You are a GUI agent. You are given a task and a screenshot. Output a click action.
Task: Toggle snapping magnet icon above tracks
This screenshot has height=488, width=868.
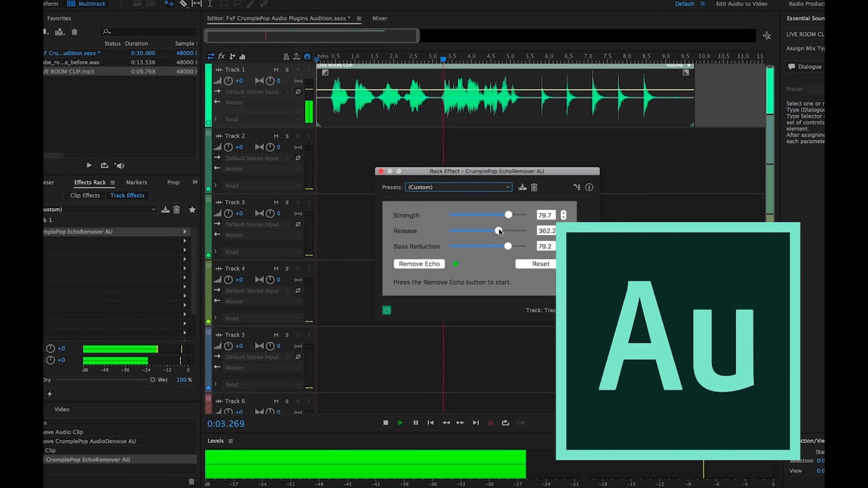[307, 56]
